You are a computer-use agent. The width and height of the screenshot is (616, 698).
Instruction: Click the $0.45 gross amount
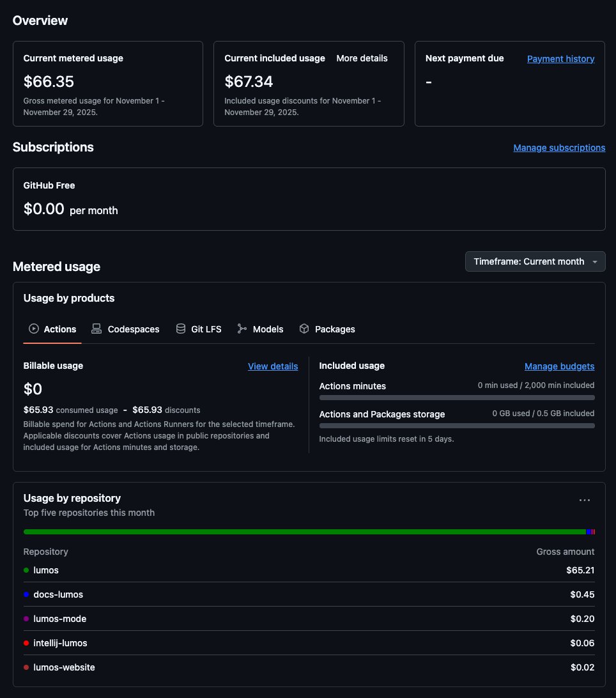click(x=582, y=594)
